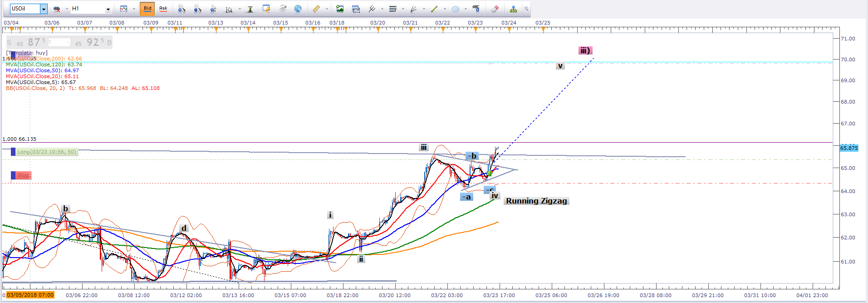Select the ellipse shape tool
Screen dimensions: 868x303
click(x=456, y=9)
